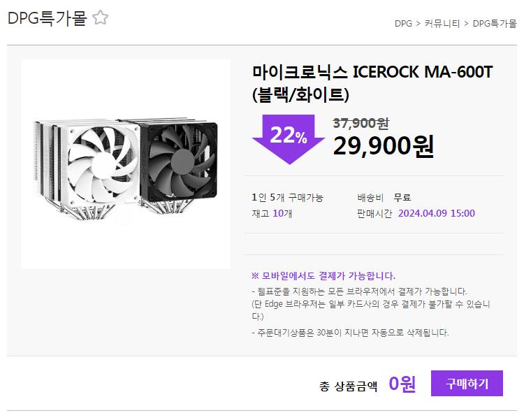Click the DPG특가몰 page heading
The image size is (524, 420).
tap(47, 18)
